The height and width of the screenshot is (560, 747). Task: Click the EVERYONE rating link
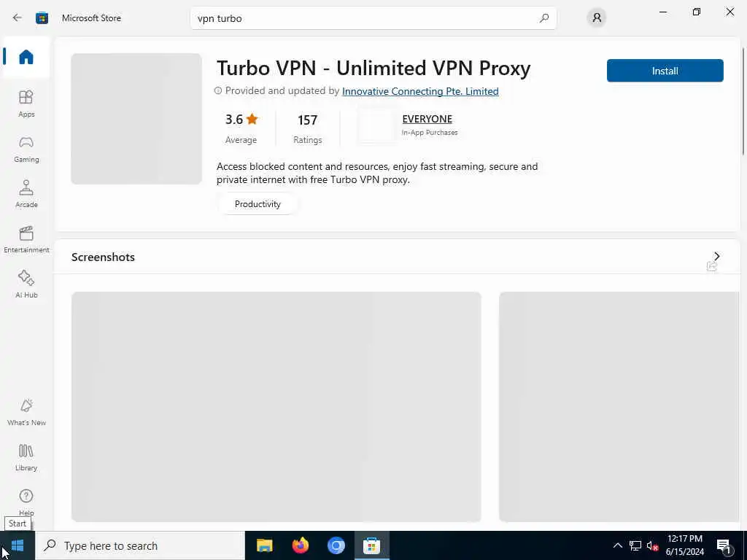point(427,119)
